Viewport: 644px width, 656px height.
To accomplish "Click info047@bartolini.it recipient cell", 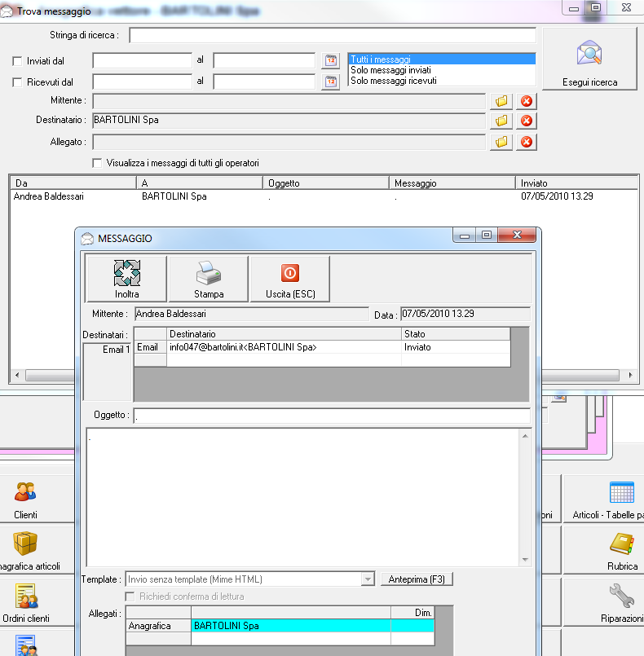I will point(285,347).
